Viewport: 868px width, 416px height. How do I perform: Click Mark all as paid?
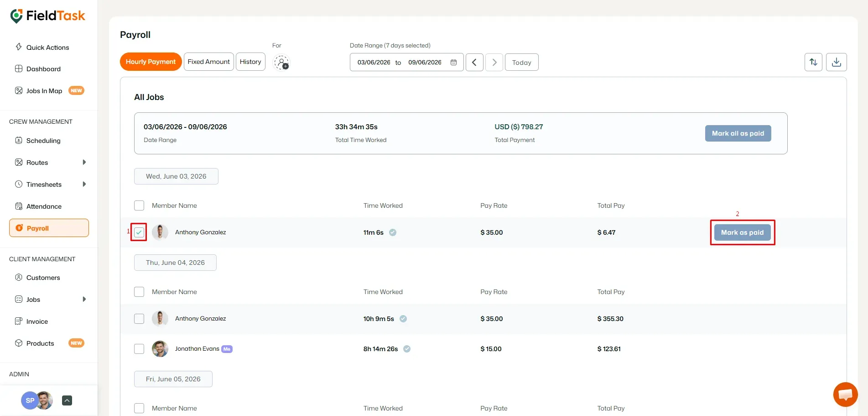(738, 133)
